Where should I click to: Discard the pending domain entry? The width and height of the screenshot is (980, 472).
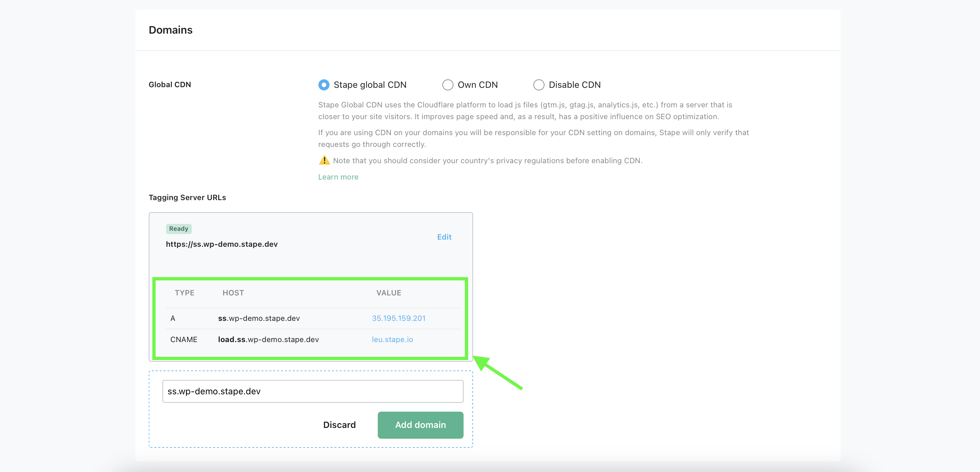point(339,425)
